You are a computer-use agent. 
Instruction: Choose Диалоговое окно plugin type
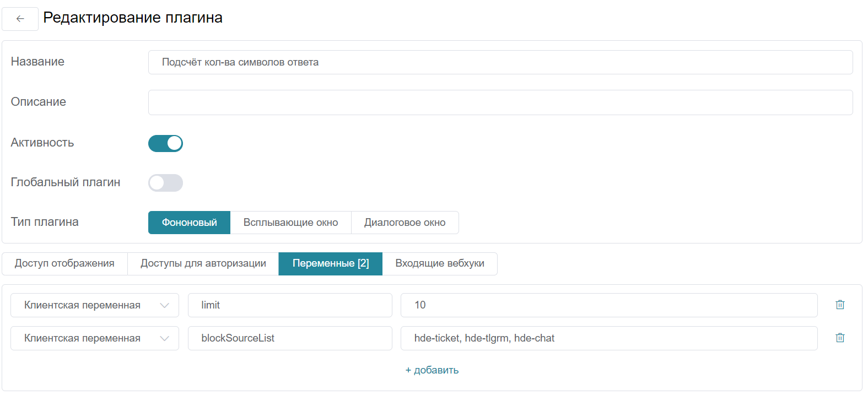tap(405, 223)
